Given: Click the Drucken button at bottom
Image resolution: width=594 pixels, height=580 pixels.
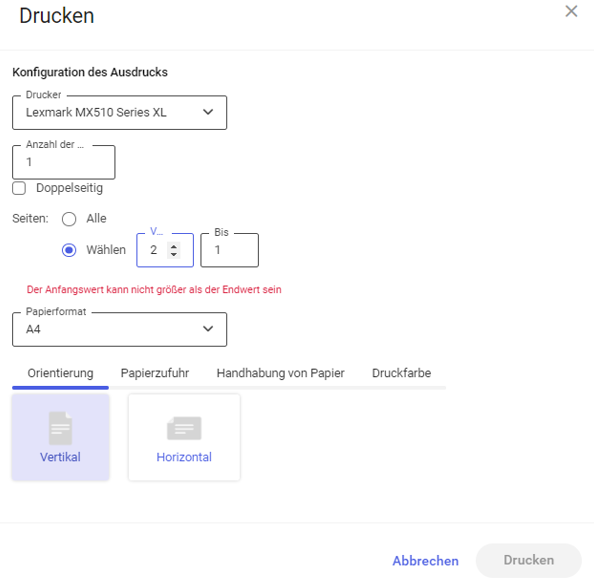Looking at the screenshot, I should pyautogui.click(x=529, y=560).
